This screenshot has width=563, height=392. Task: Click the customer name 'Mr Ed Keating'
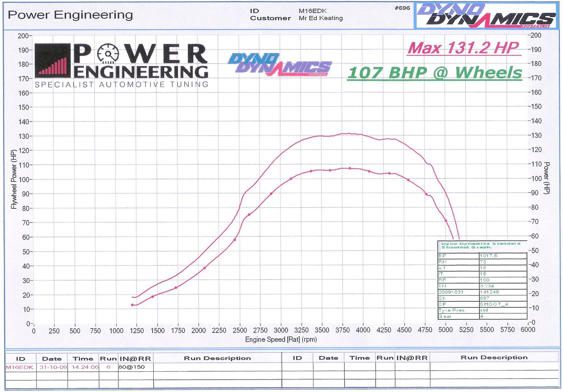pos(321,18)
